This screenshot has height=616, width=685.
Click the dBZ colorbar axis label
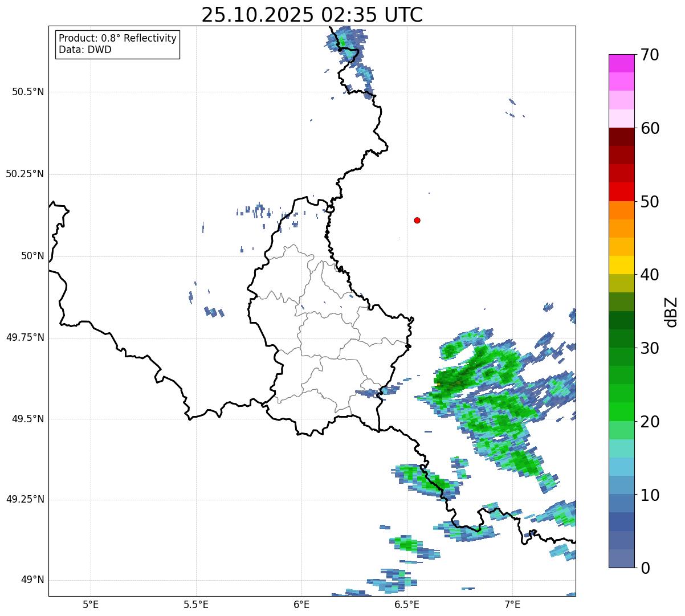click(672, 311)
